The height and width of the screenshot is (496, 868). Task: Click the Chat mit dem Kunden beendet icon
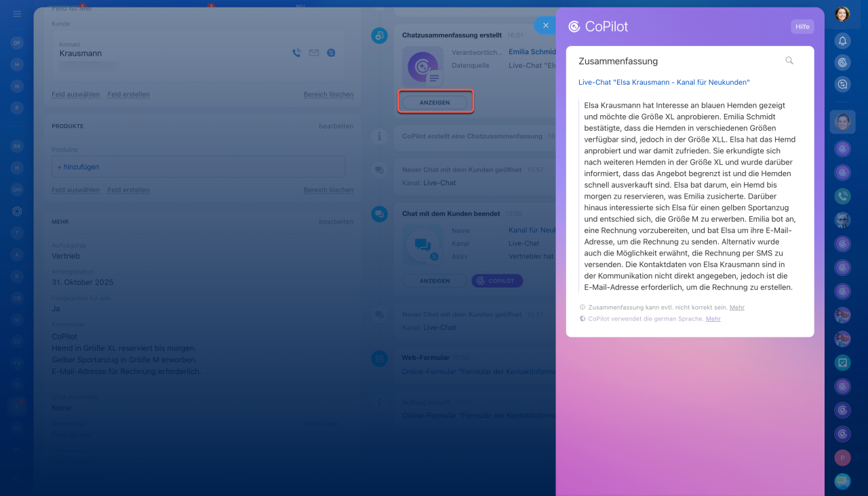point(380,214)
